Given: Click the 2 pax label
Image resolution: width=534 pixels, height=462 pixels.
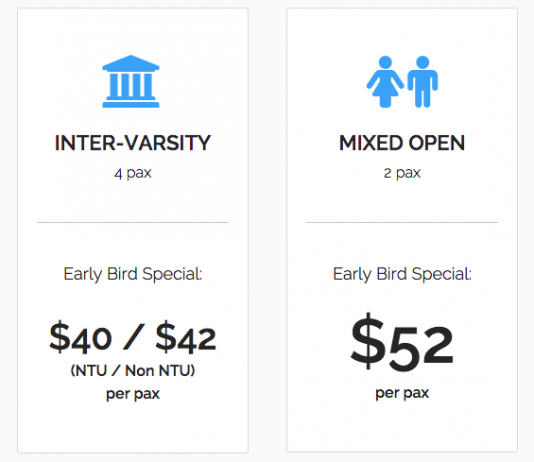Looking at the screenshot, I should point(402,173).
